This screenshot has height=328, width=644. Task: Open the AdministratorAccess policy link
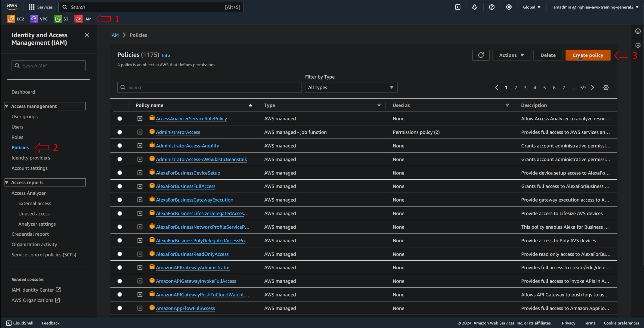pyautogui.click(x=178, y=132)
